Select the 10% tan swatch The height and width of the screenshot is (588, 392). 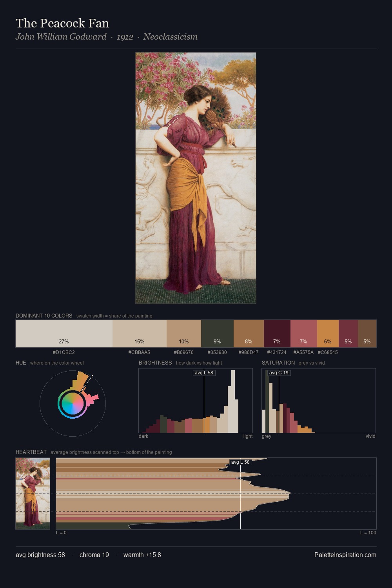[184, 334]
